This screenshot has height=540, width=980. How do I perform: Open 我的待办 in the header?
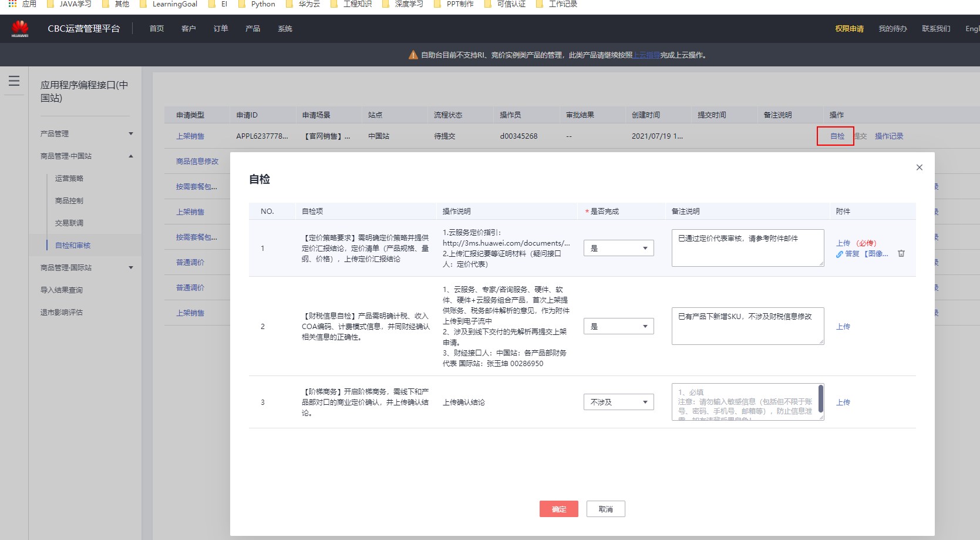click(893, 29)
